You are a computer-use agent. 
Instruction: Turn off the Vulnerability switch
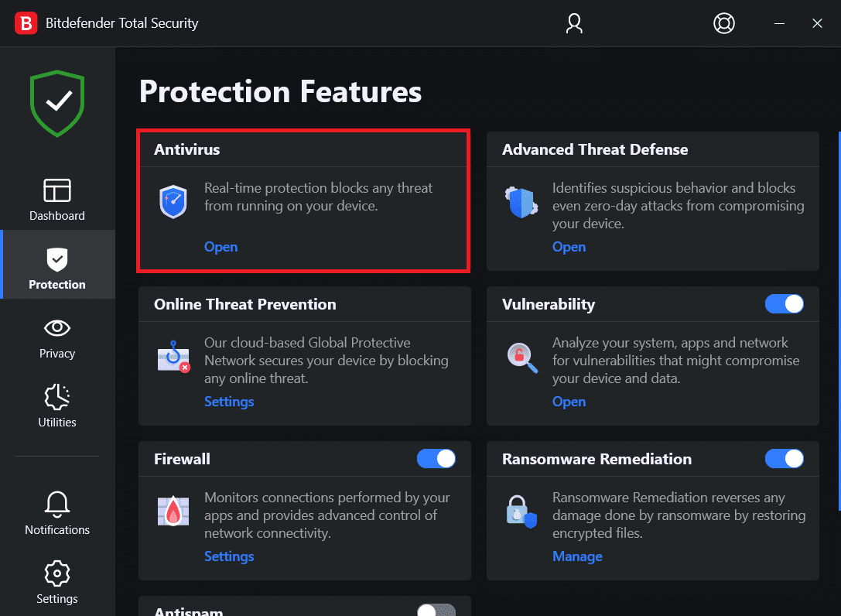coord(785,304)
